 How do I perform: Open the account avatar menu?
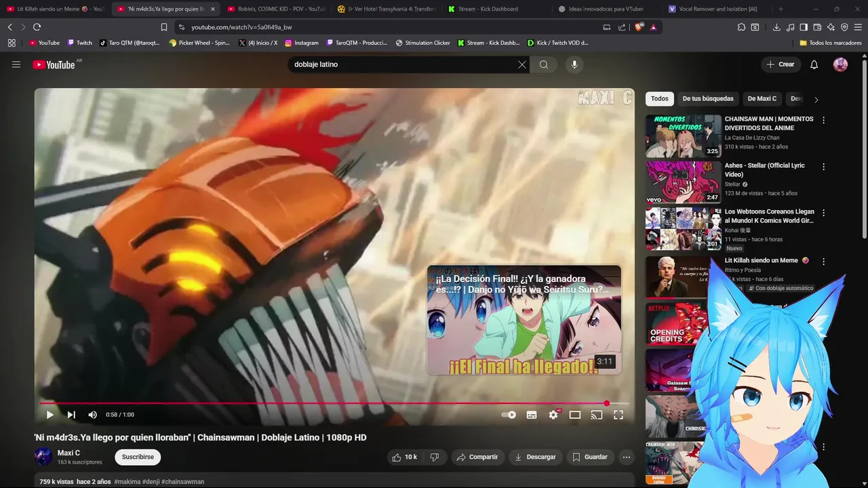coord(840,64)
